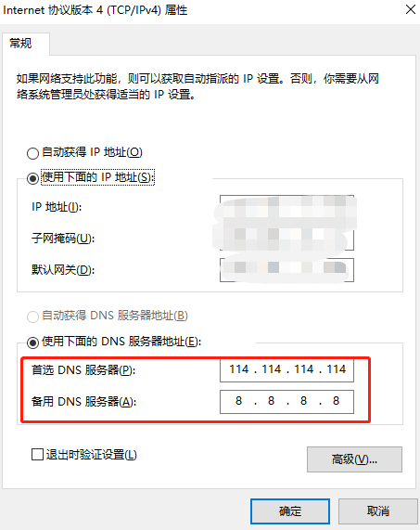Click last octet 114 of preferred DNS
This screenshot has height=530, width=420.
pos(337,369)
